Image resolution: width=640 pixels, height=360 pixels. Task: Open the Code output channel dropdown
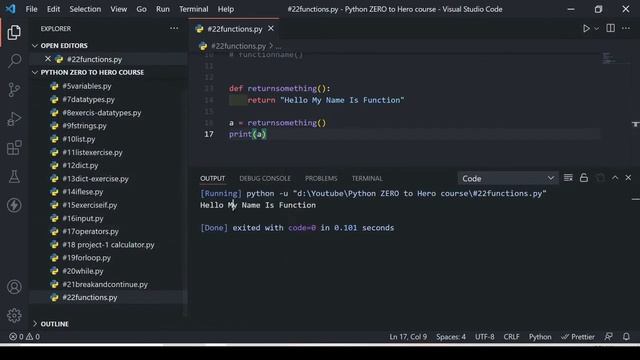pyautogui.click(x=507, y=178)
